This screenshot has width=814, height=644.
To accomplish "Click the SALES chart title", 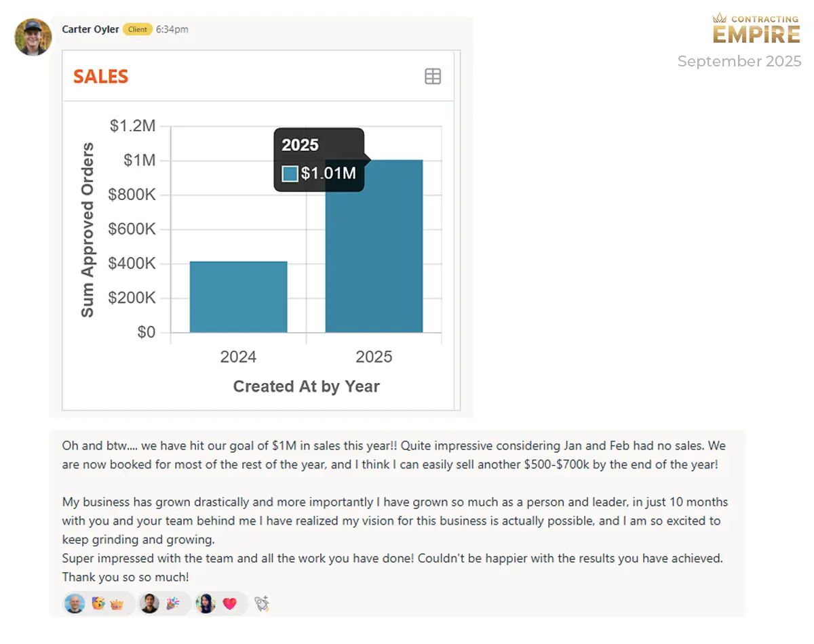I will click(x=101, y=77).
